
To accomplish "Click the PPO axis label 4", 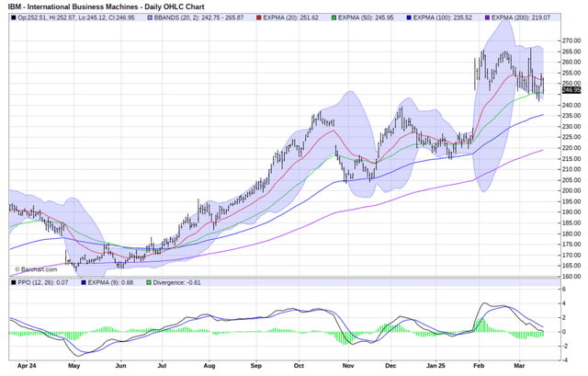I will pyautogui.click(x=564, y=303).
